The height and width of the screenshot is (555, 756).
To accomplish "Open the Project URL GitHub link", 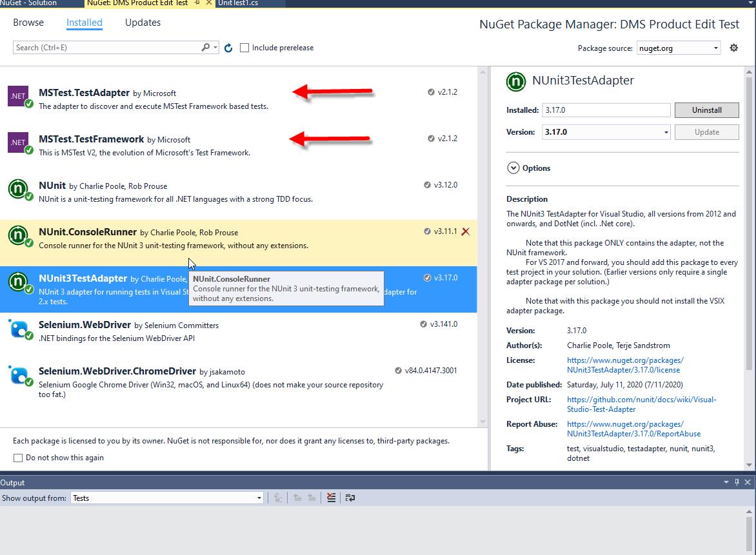I will click(641, 404).
